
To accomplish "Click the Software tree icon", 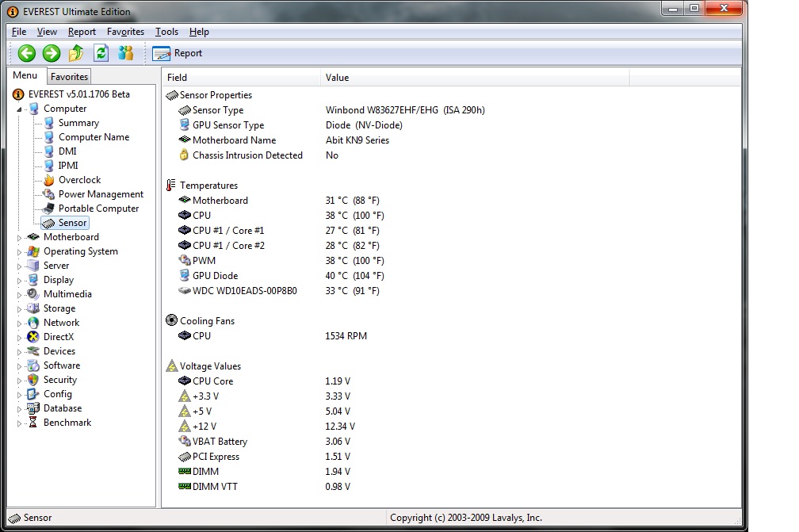I will [33, 366].
